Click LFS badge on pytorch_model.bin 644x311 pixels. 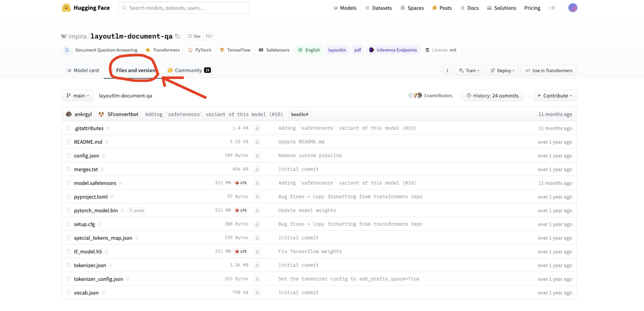[241, 210]
